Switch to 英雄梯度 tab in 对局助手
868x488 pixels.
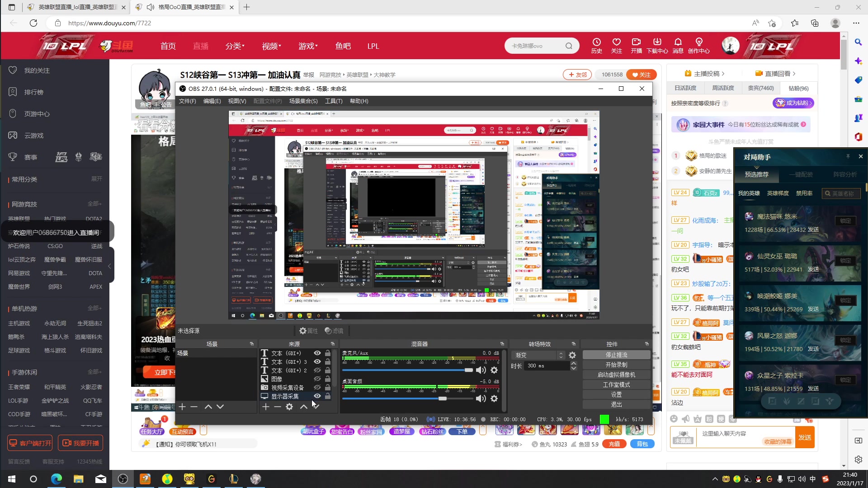coord(778,193)
